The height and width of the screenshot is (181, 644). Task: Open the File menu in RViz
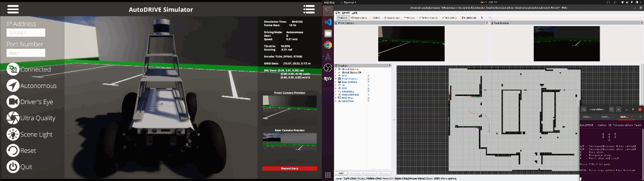tap(338, 13)
